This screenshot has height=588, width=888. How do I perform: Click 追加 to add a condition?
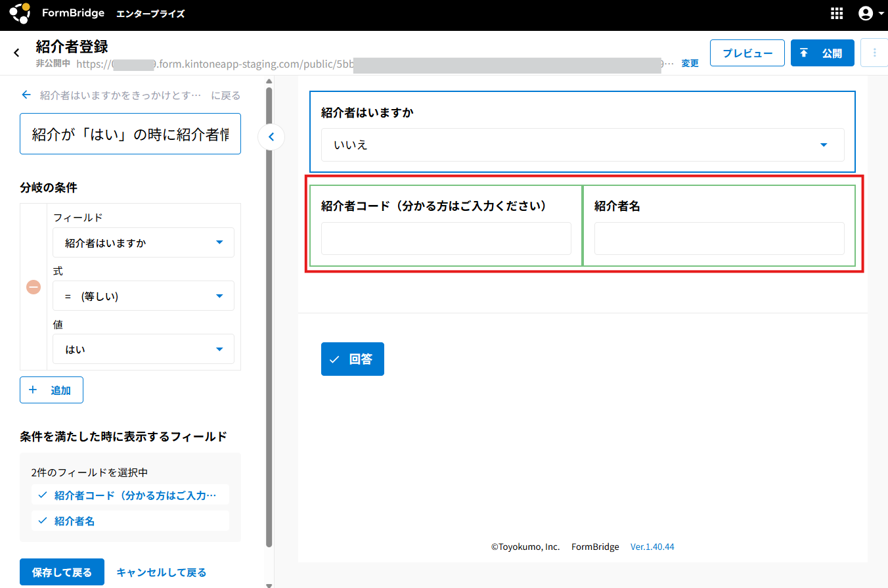(x=51, y=390)
